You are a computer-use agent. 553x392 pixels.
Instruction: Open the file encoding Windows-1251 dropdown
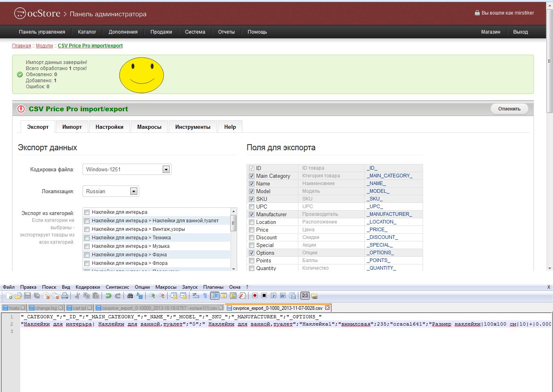[x=166, y=170]
